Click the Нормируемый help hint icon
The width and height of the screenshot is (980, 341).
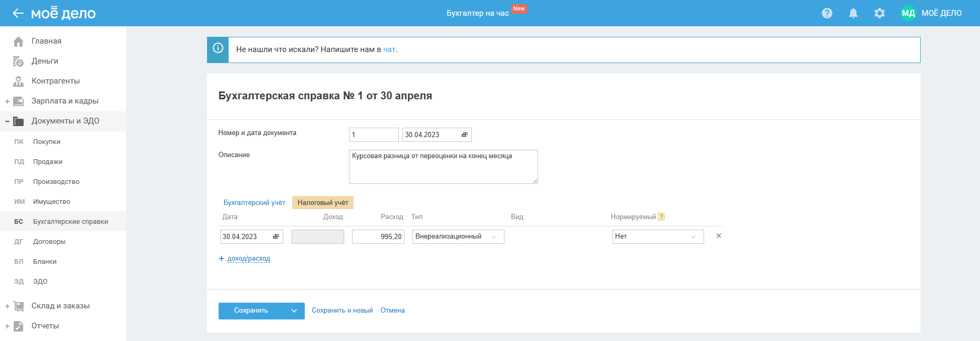tap(662, 216)
